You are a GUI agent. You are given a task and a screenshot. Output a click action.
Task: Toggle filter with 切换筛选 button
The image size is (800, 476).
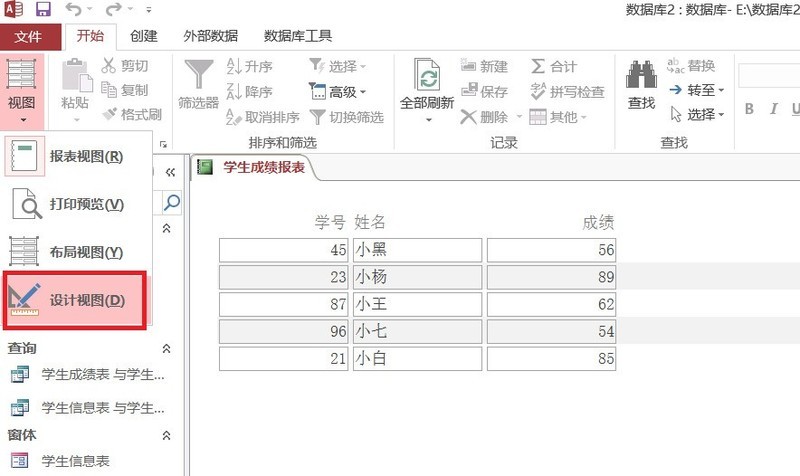pos(346,116)
